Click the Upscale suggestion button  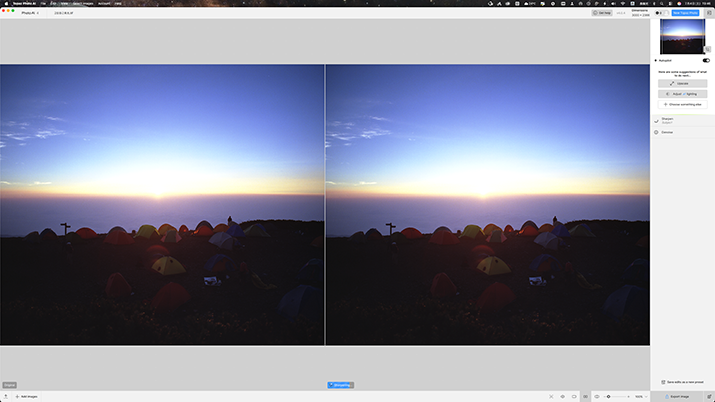(x=682, y=83)
